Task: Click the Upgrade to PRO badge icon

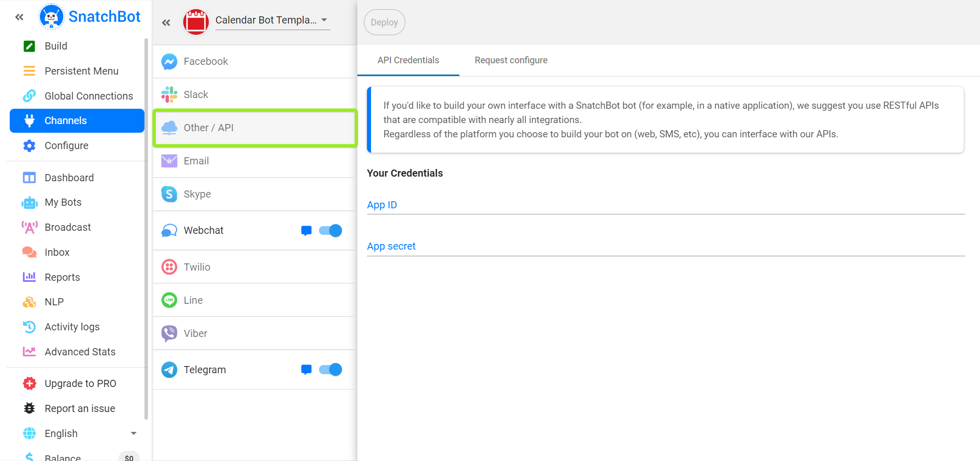Action: pyautogui.click(x=30, y=383)
